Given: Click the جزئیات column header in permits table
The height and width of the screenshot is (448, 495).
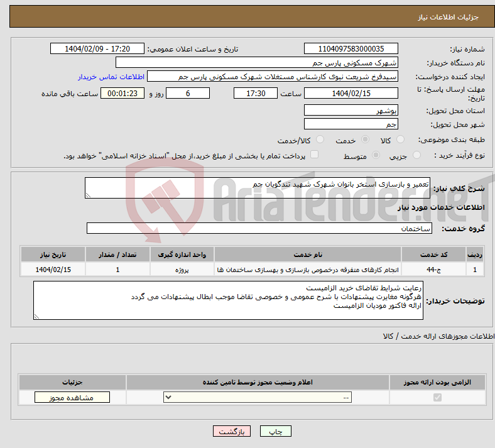Looking at the screenshot, I should click(x=72, y=382).
